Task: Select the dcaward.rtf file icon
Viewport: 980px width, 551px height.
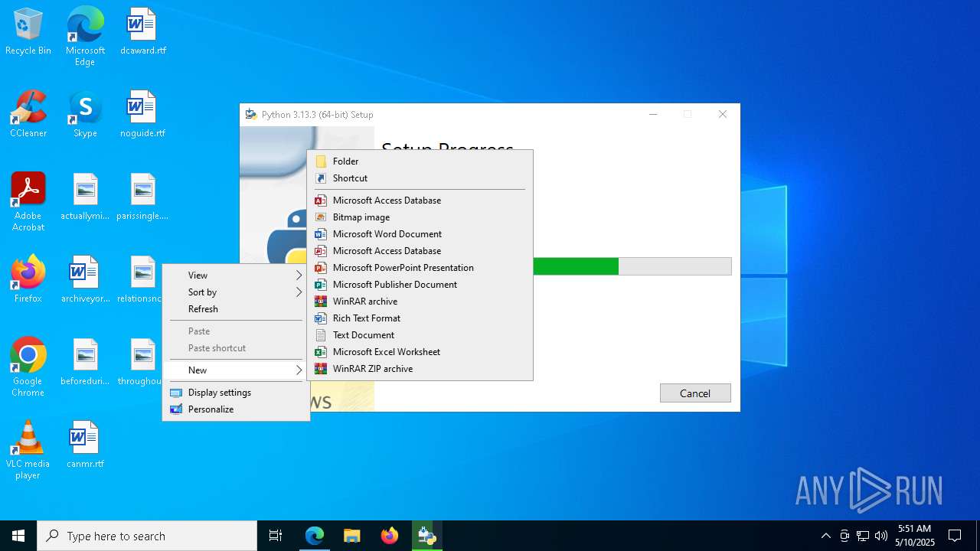Action: [x=142, y=32]
